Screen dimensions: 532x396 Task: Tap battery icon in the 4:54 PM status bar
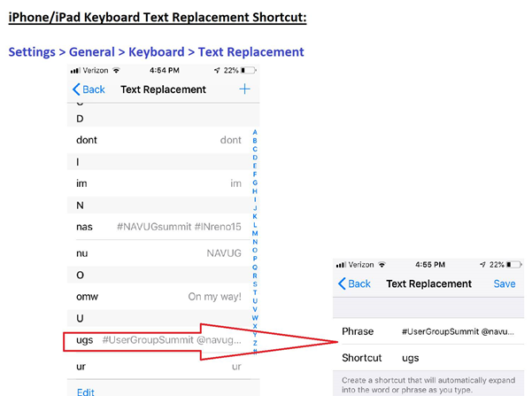tap(249, 70)
